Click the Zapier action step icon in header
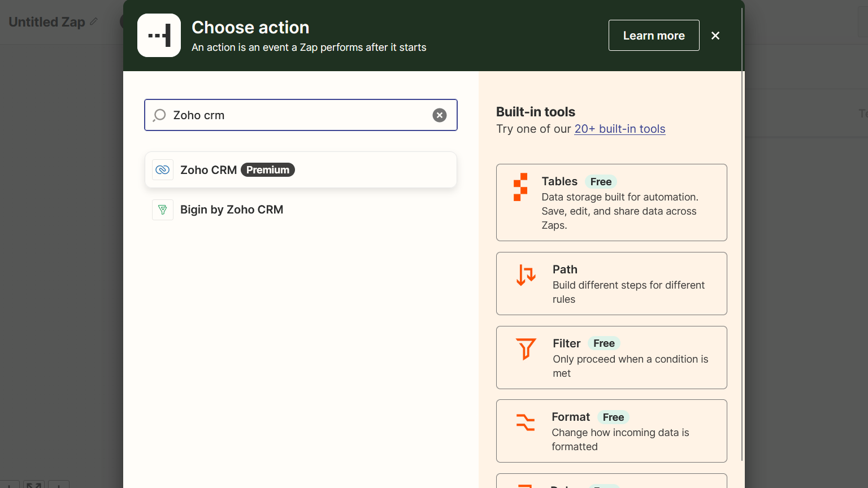The width and height of the screenshot is (868, 488). tap(159, 36)
